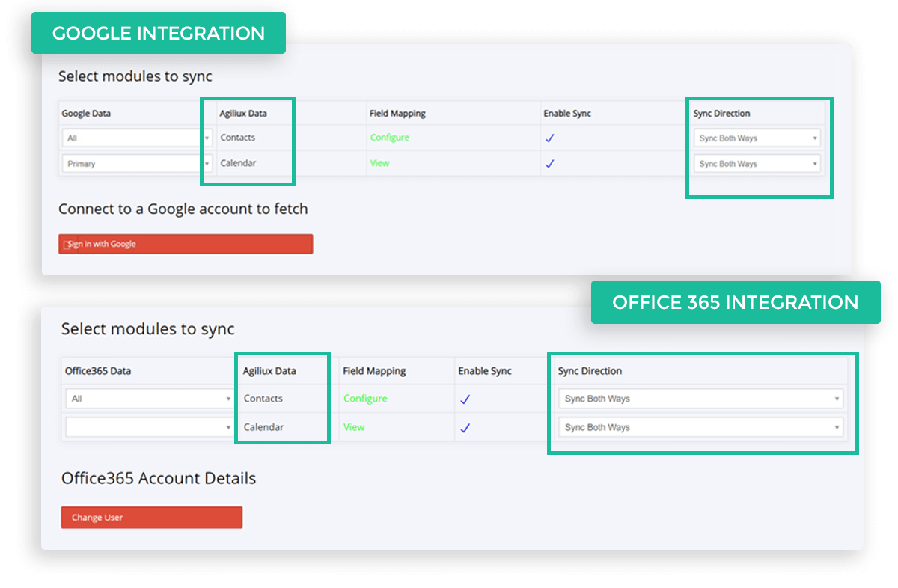The width and height of the screenshot is (898, 588).
Task: Click the Google Data column header
Action: [x=86, y=114]
